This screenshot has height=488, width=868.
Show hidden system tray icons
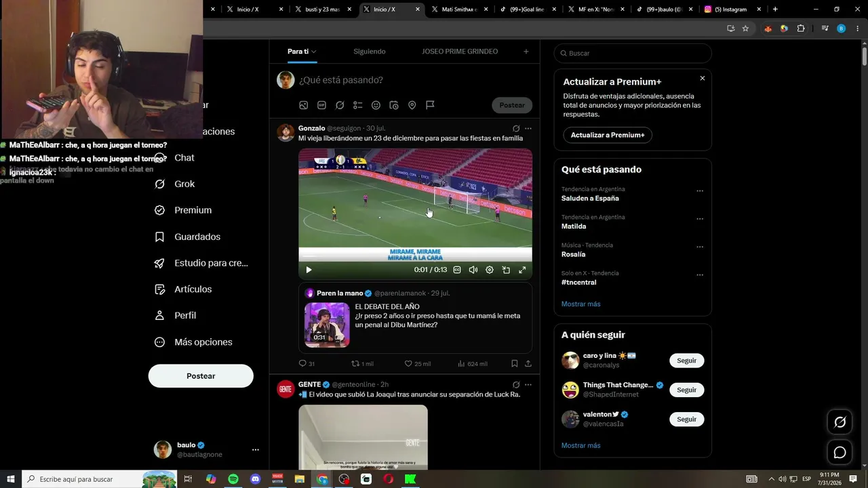[771, 479]
